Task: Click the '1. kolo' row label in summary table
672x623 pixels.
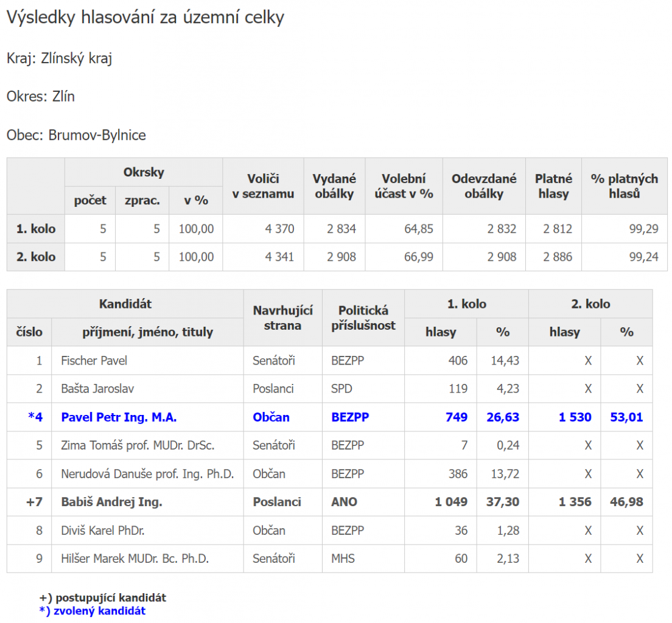Action: [x=36, y=229]
